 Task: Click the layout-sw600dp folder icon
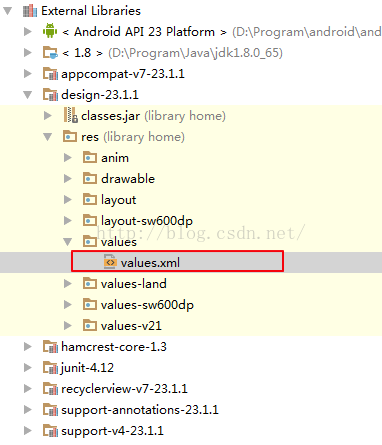click(x=90, y=220)
